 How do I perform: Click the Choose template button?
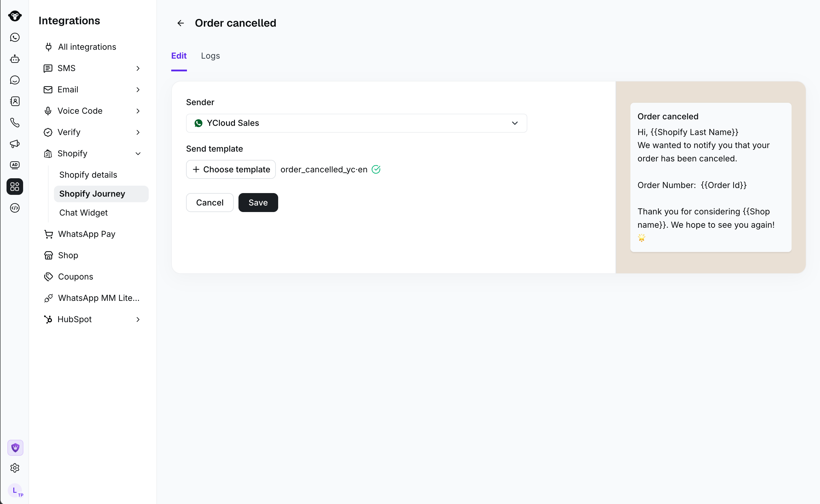coord(231,169)
